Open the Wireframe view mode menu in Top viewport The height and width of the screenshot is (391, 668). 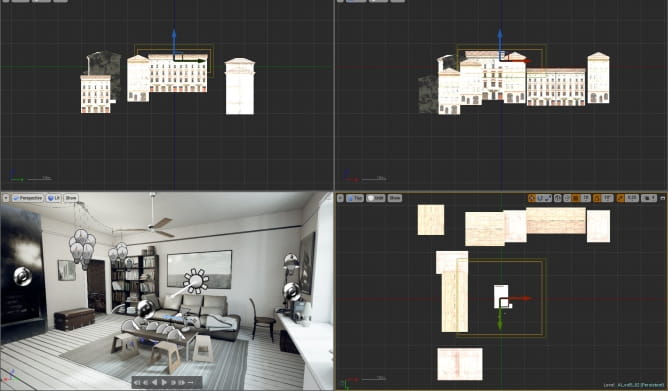click(375, 198)
